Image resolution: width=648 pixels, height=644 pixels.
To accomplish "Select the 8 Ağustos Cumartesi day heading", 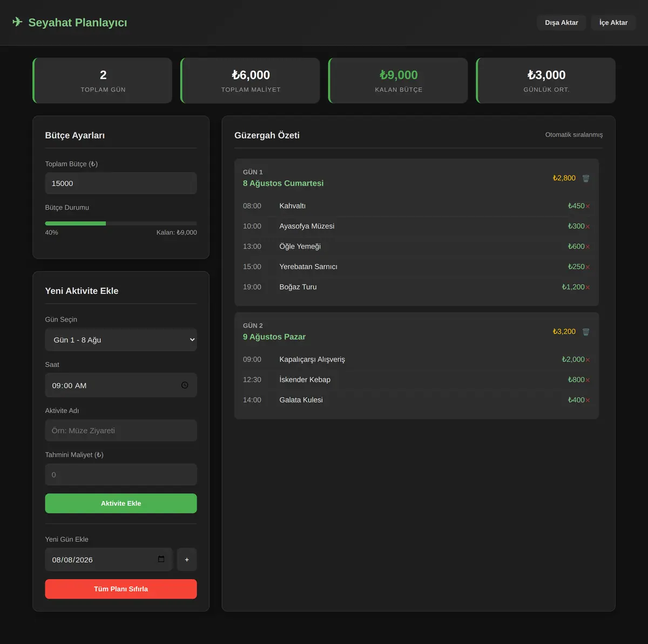I will pyautogui.click(x=283, y=183).
